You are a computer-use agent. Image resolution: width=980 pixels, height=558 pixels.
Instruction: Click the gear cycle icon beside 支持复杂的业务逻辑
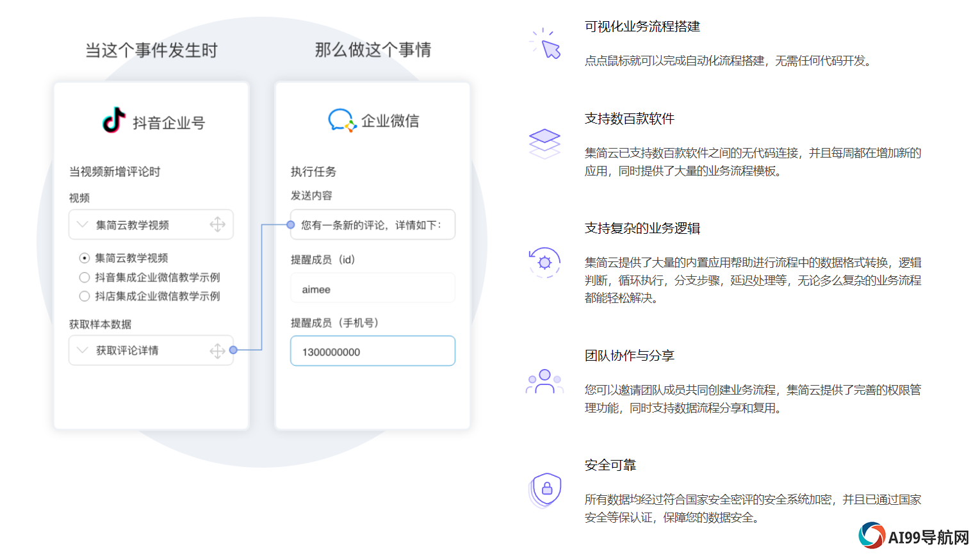pyautogui.click(x=544, y=263)
